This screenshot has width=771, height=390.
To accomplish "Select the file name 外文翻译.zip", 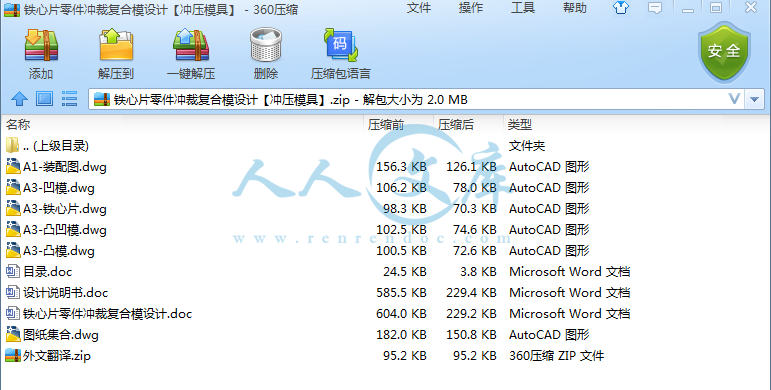I will click(57, 356).
